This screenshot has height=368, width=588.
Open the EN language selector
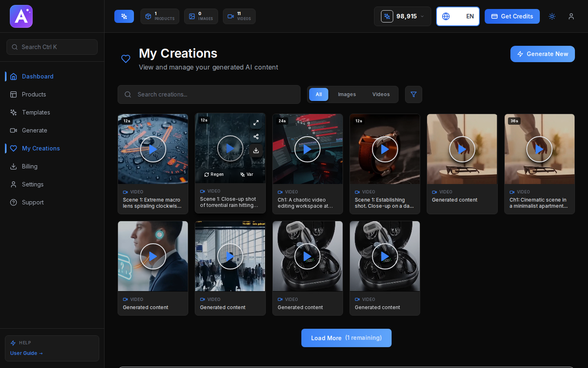pos(458,16)
